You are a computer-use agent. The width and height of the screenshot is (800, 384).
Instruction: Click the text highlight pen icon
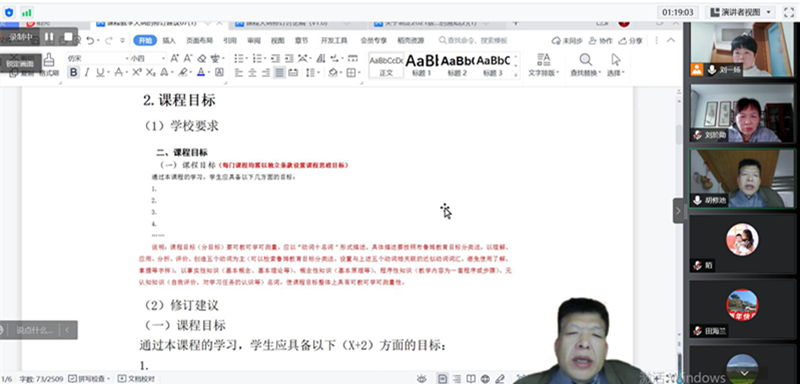[x=183, y=73]
